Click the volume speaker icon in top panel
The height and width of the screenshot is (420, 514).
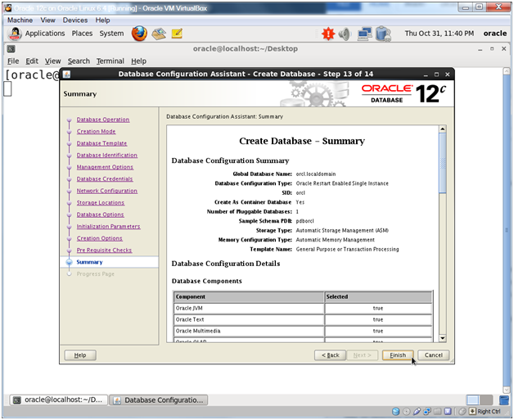coord(345,34)
